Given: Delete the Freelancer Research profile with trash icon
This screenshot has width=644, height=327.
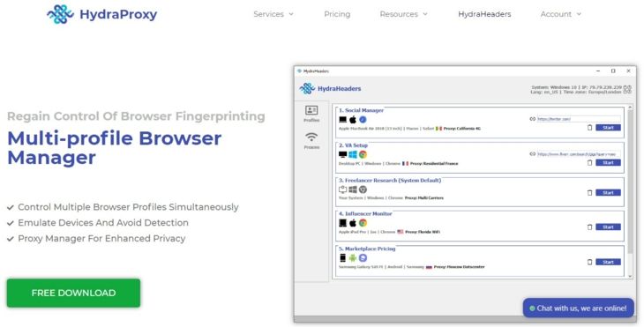Looking at the screenshot, I should [x=590, y=193].
